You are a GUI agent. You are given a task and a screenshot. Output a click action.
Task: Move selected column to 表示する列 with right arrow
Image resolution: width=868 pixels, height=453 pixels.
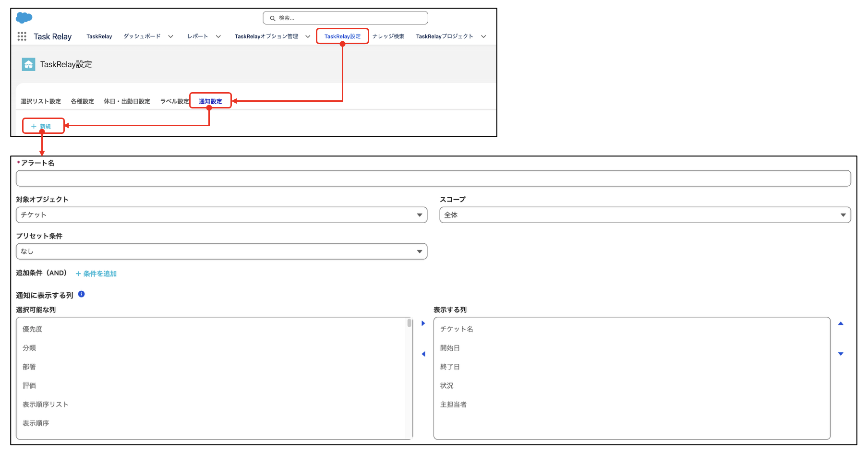click(423, 323)
